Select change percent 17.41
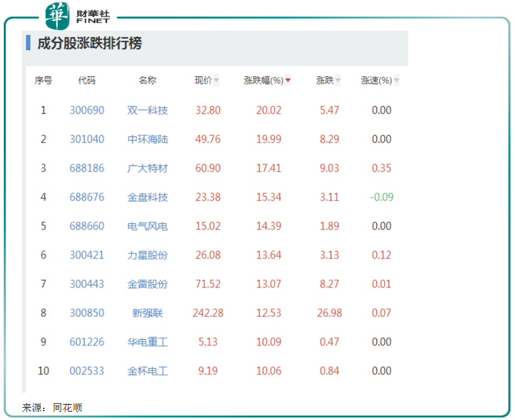This screenshot has width=515, height=420. pos(269,168)
